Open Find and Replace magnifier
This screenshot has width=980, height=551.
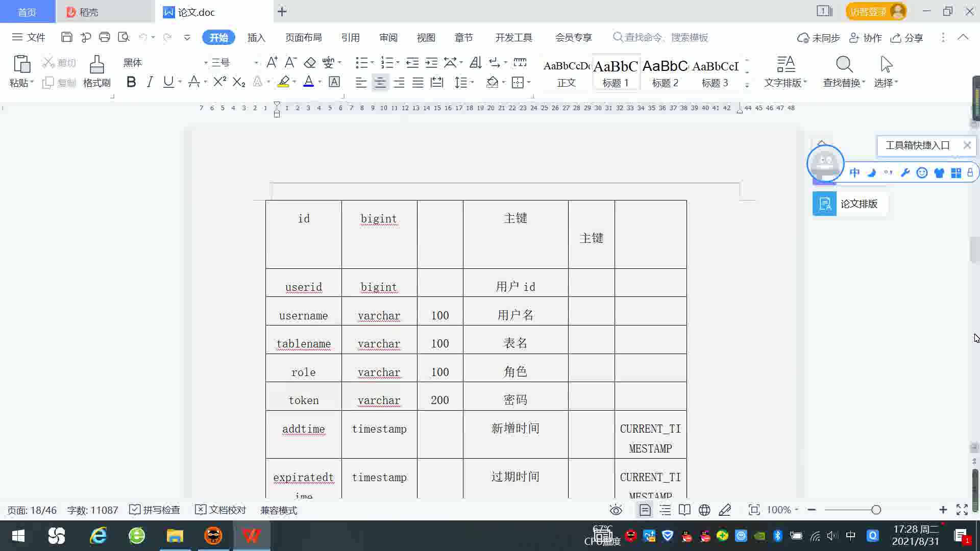tap(844, 65)
